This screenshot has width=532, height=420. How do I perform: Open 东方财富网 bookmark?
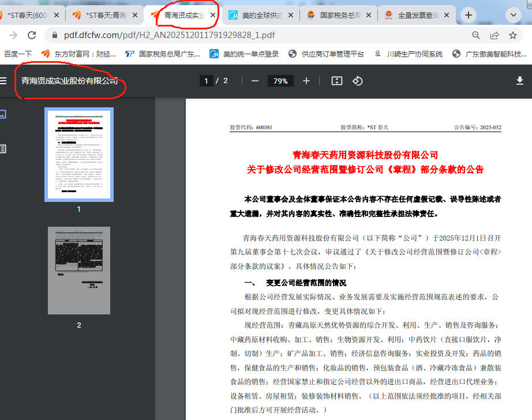[x=78, y=54]
